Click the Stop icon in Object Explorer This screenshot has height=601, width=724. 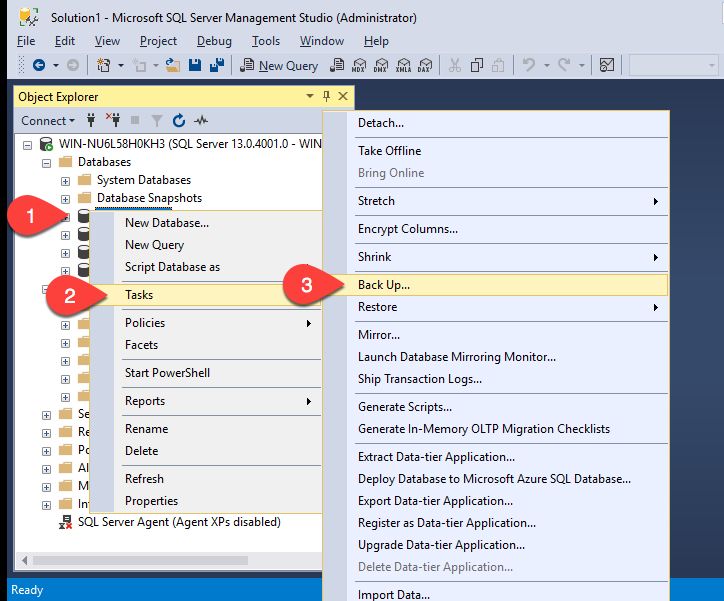point(135,120)
